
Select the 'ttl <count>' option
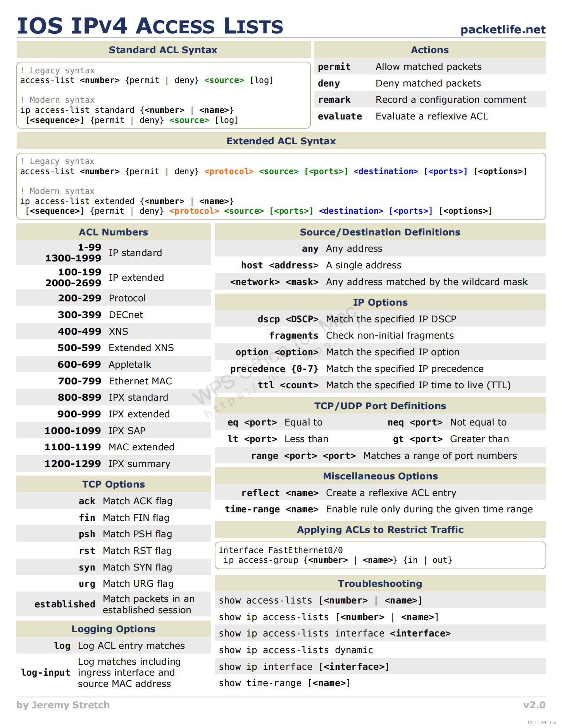tap(288, 385)
